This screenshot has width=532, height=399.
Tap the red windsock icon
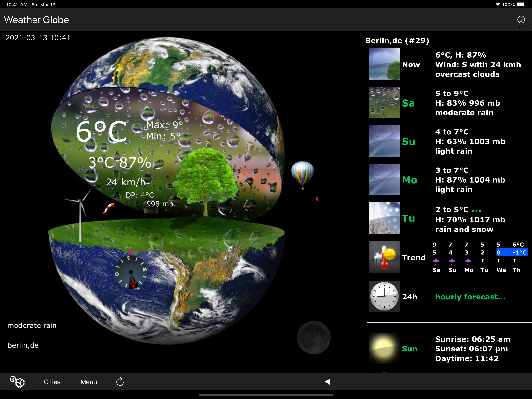109,208
